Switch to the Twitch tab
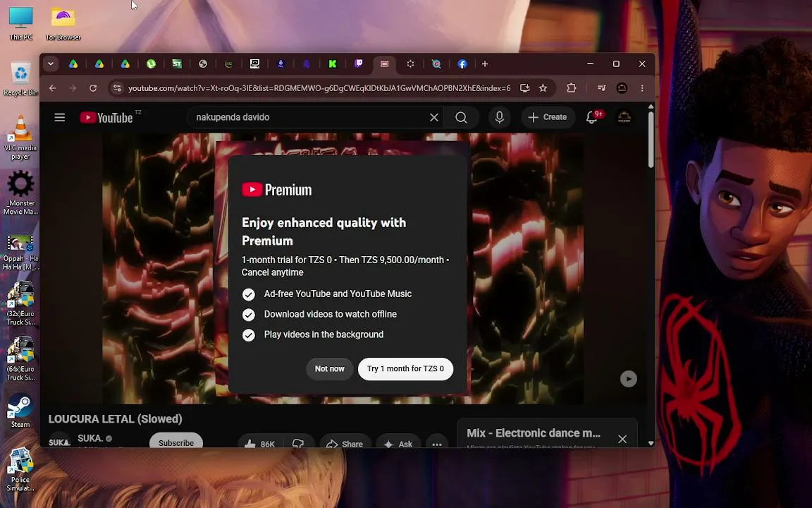The image size is (812, 508). click(x=358, y=64)
